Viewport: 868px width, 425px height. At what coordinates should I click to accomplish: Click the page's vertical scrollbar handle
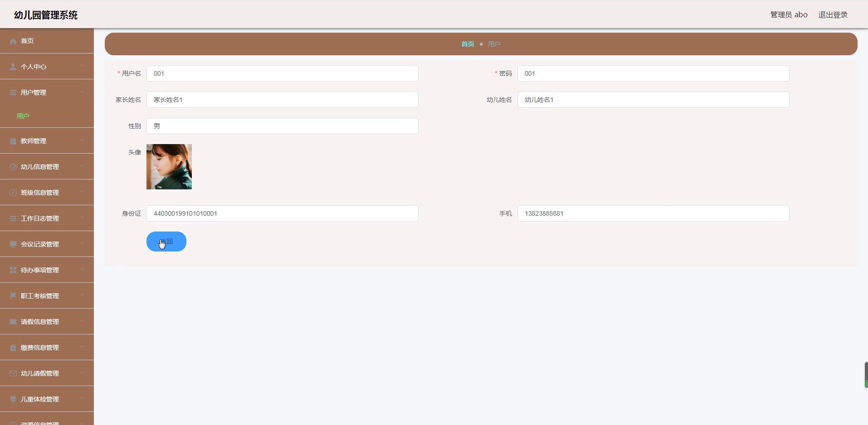click(866, 375)
